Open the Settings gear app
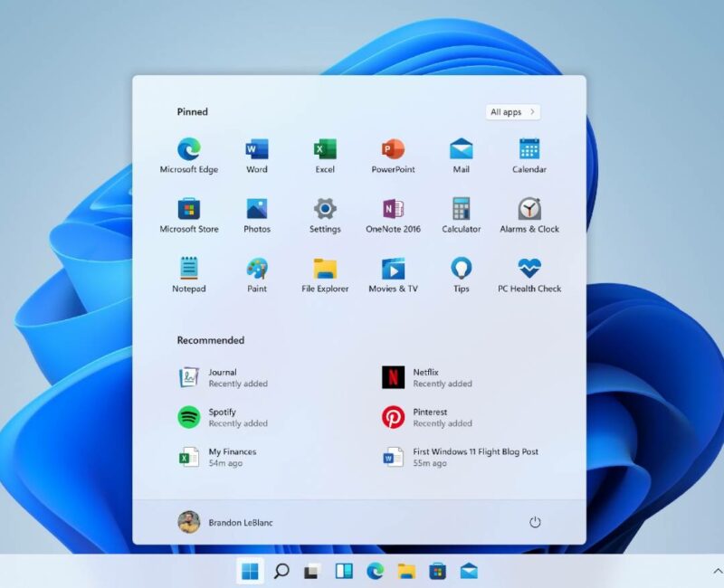Image resolution: width=724 pixels, height=588 pixels. click(325, 215)
